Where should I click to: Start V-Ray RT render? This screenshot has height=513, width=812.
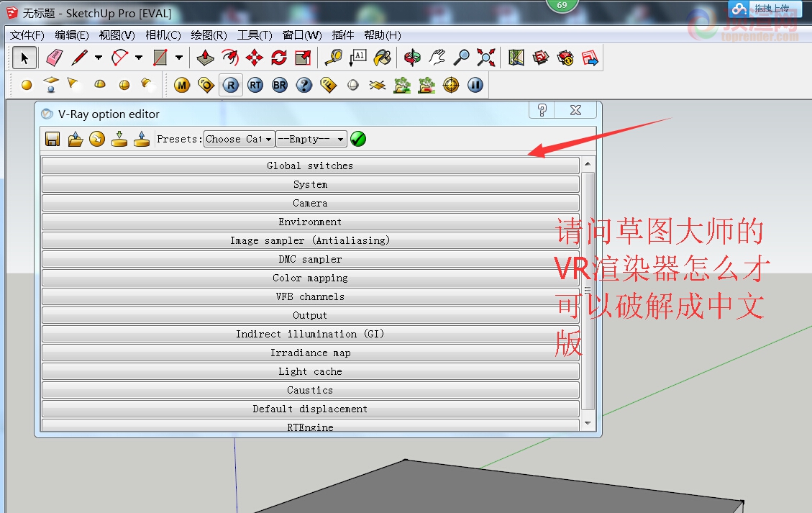tap(255, 85)
